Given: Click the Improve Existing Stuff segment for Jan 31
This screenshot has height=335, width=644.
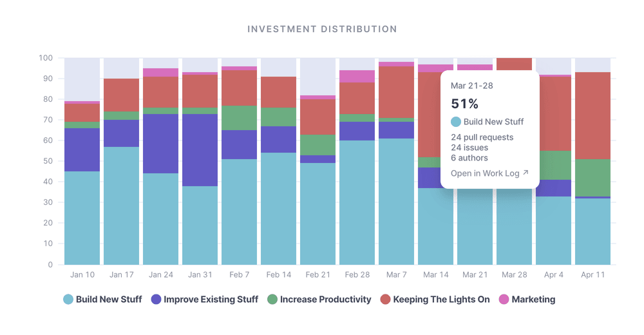Looking at the screenshot, I should (x=200, y=150).
